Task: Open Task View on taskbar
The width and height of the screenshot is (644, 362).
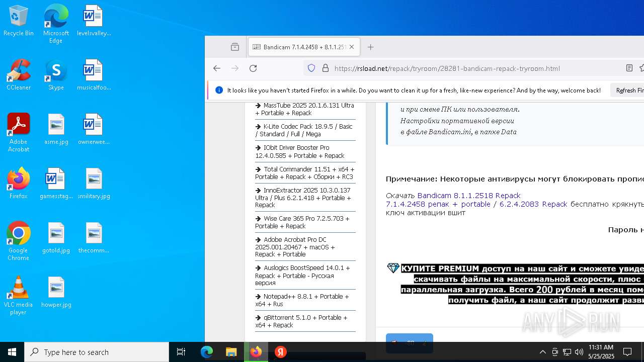Action: pyautogui.click(x=181, y=352)
